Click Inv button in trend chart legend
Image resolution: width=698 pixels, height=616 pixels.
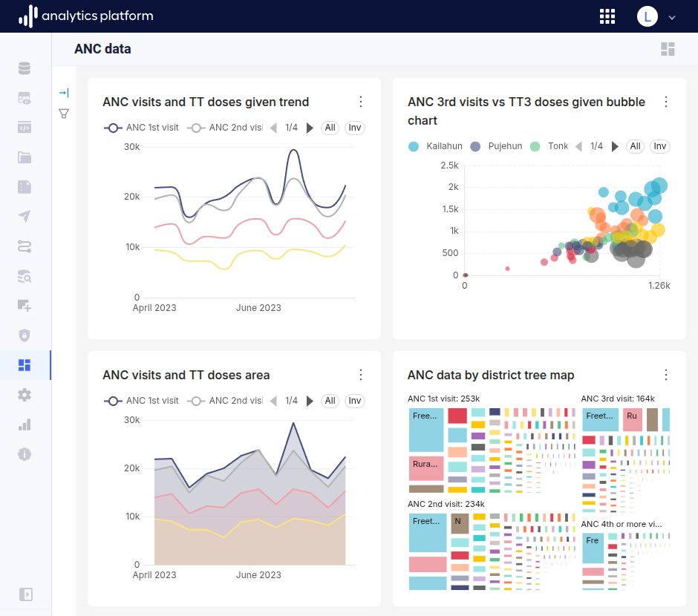coord(355,128)
